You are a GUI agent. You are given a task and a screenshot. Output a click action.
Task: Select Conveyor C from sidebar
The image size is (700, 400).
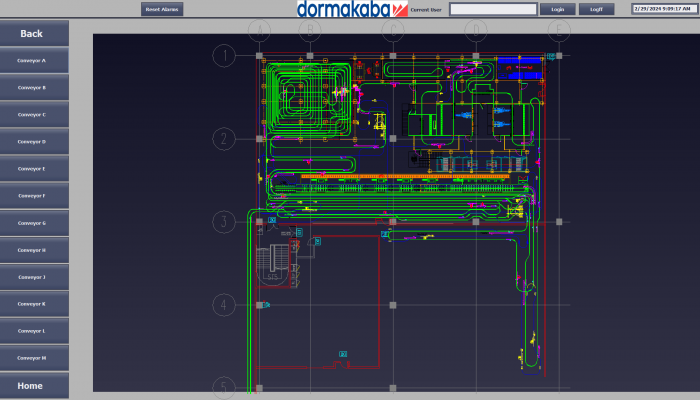point(34,115)
